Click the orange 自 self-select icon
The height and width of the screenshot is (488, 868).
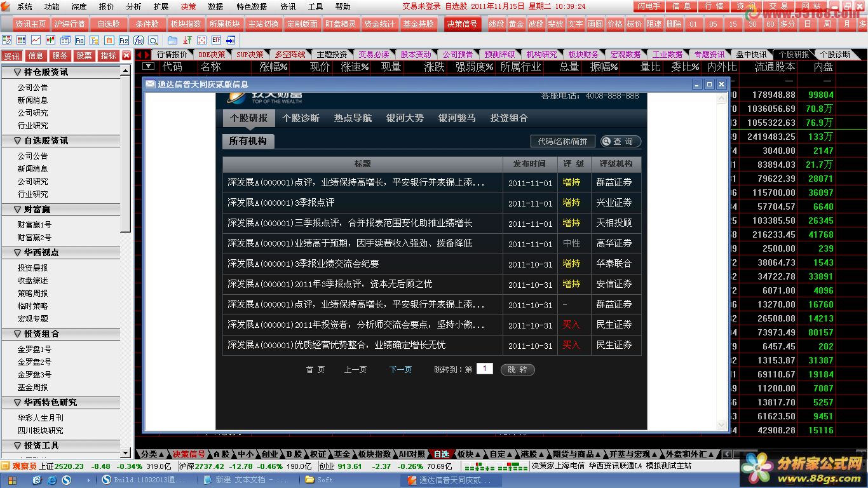[109, 40]
